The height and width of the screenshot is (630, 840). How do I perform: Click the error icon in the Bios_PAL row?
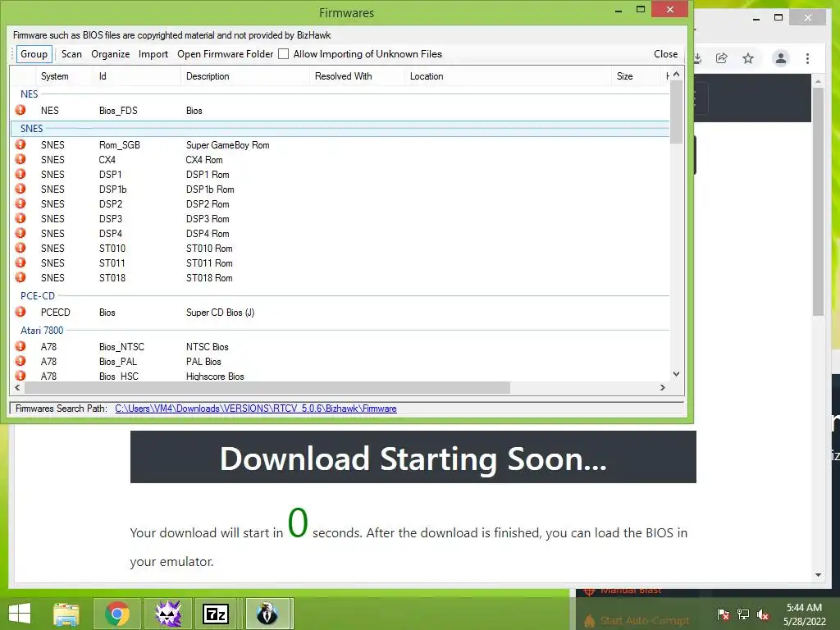[x=21, y=361]
